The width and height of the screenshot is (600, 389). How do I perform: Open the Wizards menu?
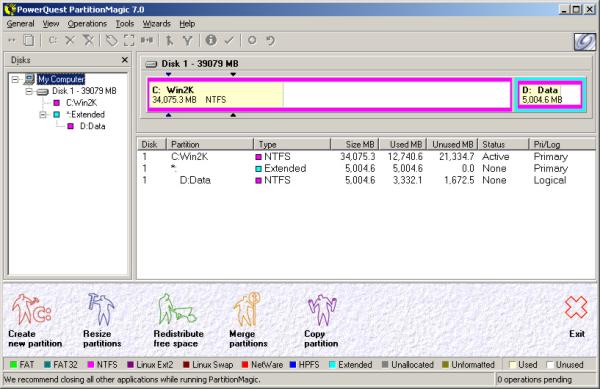[x=157, y=24]
